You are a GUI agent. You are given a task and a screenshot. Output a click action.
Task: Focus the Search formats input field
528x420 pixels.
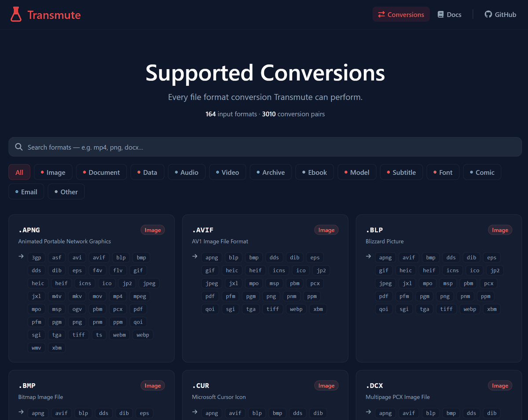click(265, 147)
